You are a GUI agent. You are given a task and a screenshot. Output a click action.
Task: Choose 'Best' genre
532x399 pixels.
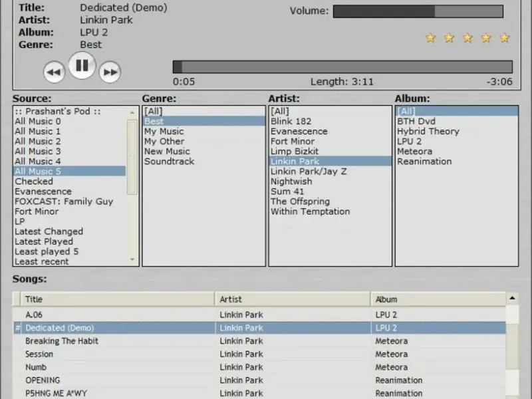204,121
